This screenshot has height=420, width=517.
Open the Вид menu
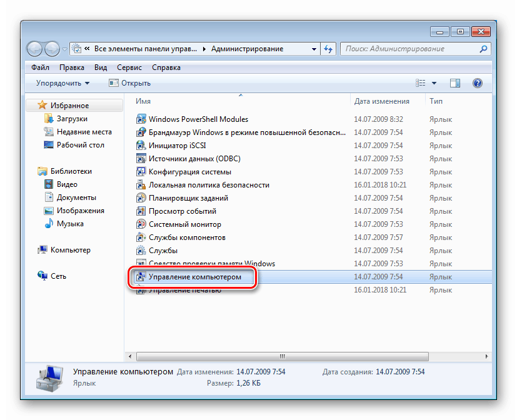coord(101,67)
